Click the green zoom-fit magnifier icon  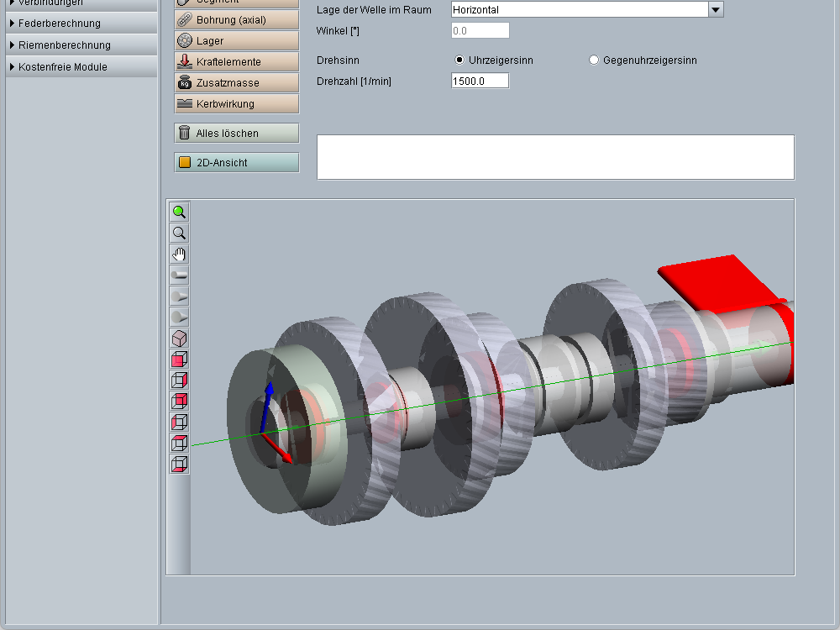pos(179,212)
